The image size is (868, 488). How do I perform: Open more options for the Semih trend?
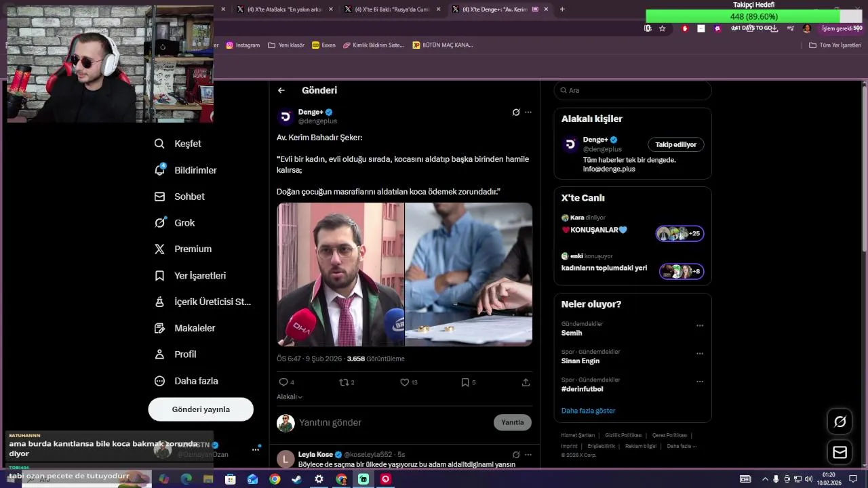coord(700,325)
